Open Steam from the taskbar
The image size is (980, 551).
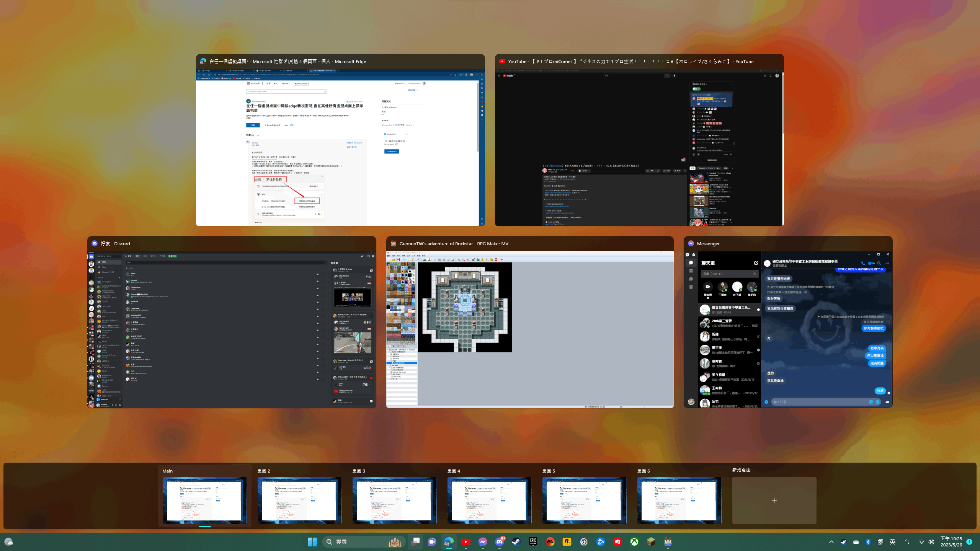coord(516,542)
